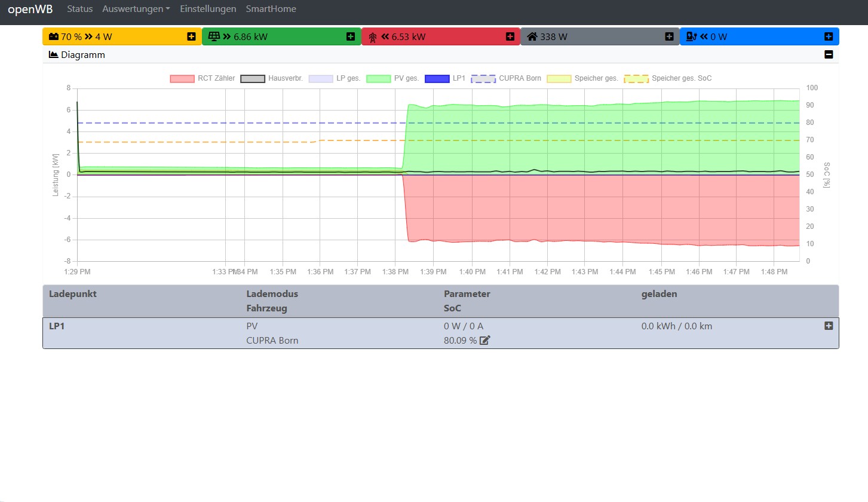Click the power pylon icon in red tile
Viewport: 868px width, 502px height.
coord(373,37)
